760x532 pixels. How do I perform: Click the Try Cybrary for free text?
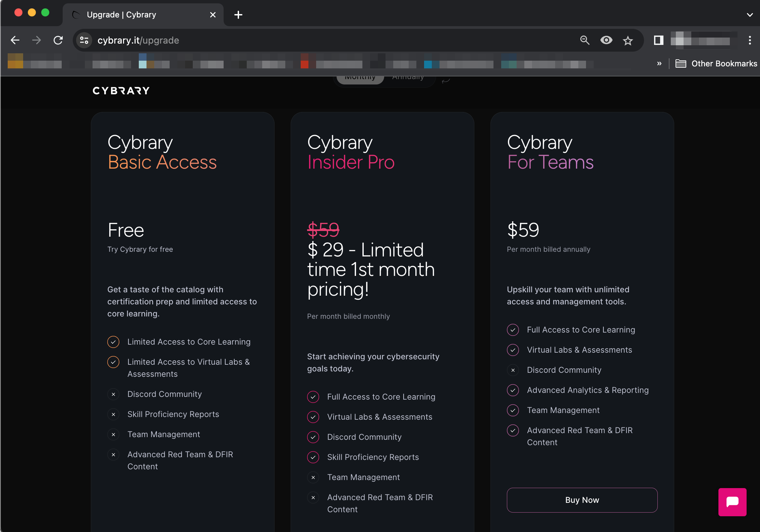[140, 249]
